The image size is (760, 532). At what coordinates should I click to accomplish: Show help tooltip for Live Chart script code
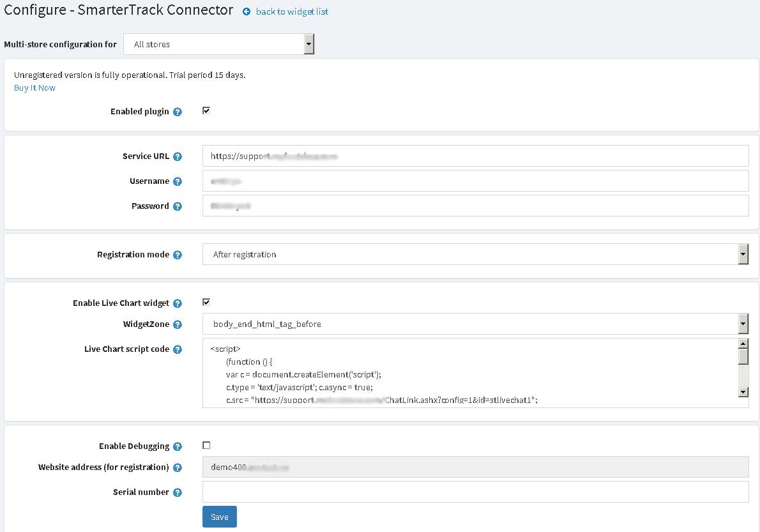coord(178,349)
